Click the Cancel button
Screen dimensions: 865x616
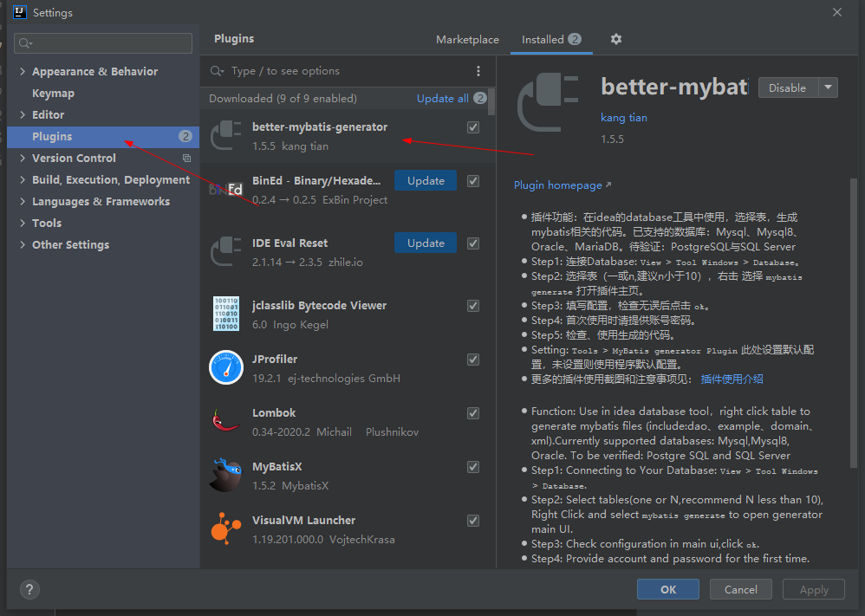pyautogui.click(x=740, y=589)
